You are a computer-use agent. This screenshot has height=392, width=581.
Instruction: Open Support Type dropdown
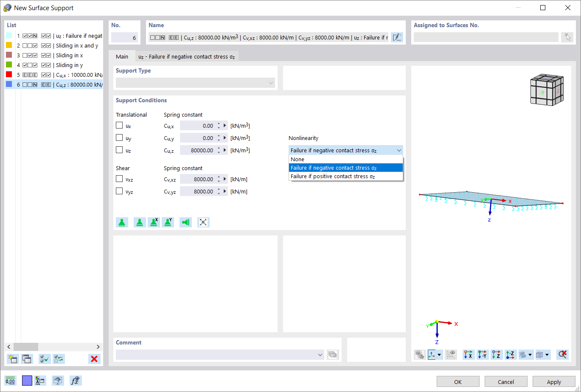tap(195, 83)
